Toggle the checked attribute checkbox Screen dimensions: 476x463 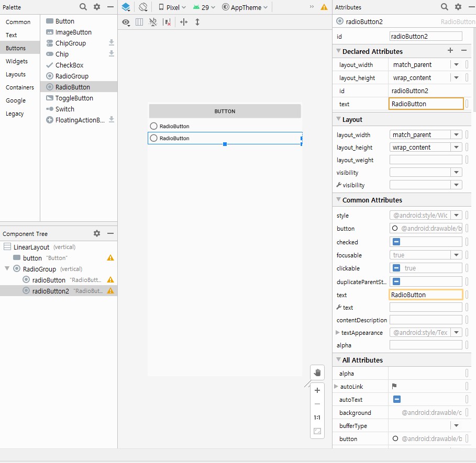(x=396, y=242)
